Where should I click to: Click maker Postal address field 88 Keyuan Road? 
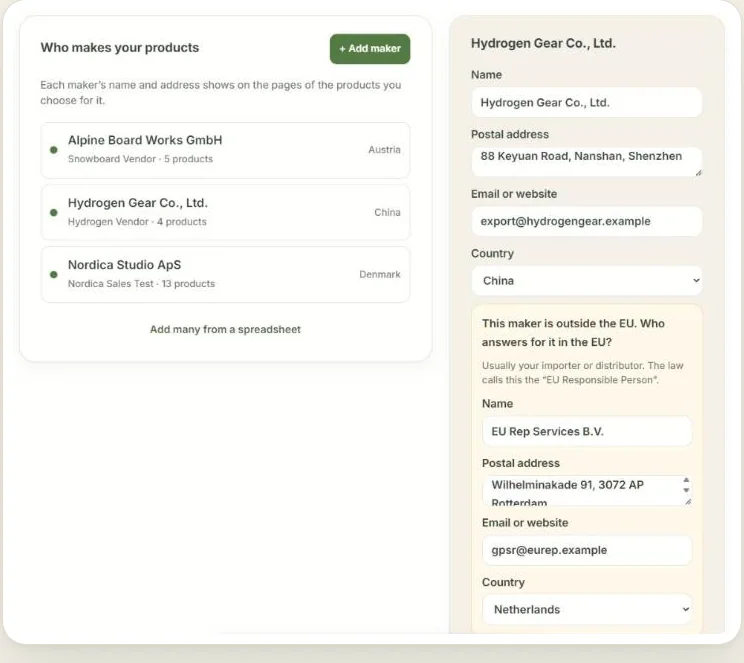tap(586, 162)
